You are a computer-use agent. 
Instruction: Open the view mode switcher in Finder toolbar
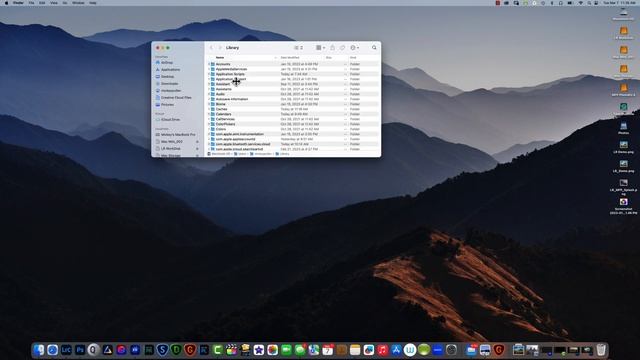(299, 48)
